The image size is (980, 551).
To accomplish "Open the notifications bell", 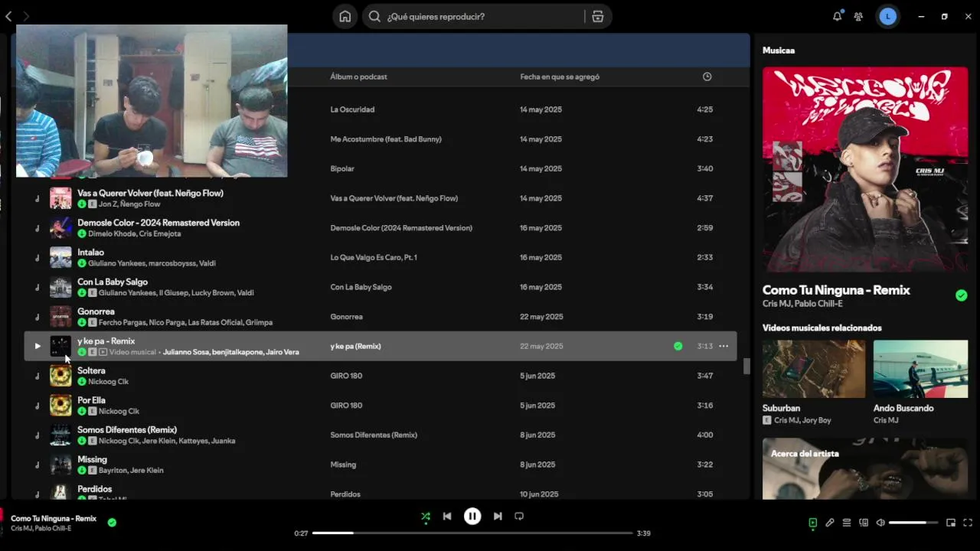I will coord(838,16).
